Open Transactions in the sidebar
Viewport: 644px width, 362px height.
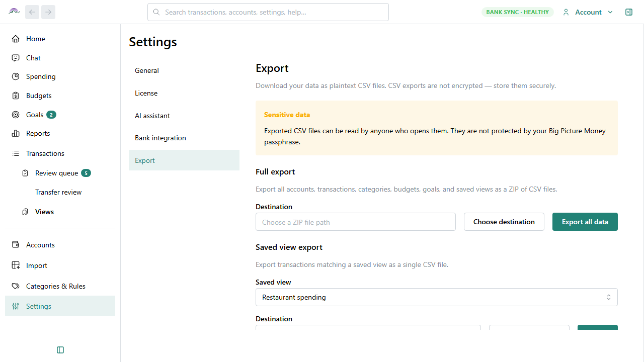pos(60,153)
